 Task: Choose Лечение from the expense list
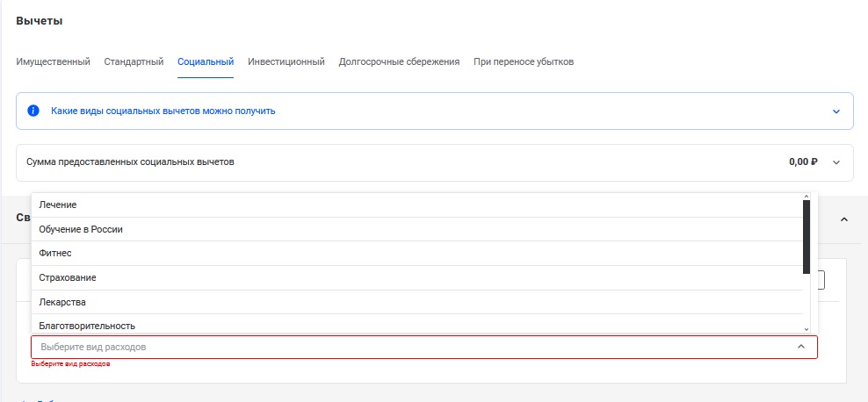(x=58, y=205)
